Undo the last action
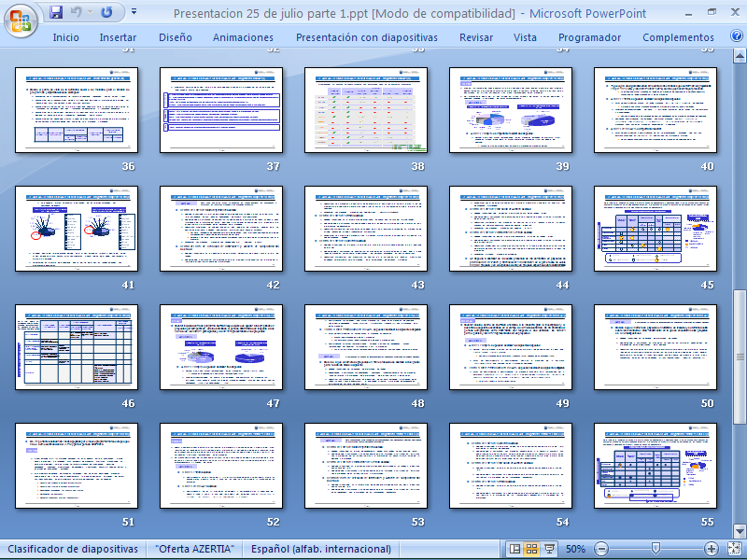Screen dimensions: 747x560 [x=76, y=12]
